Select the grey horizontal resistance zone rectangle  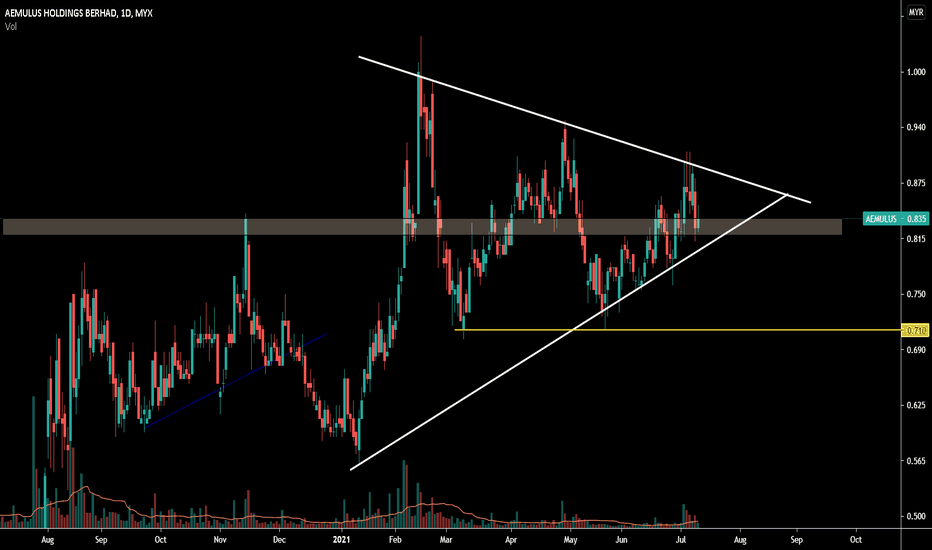(x=422, y=227)
